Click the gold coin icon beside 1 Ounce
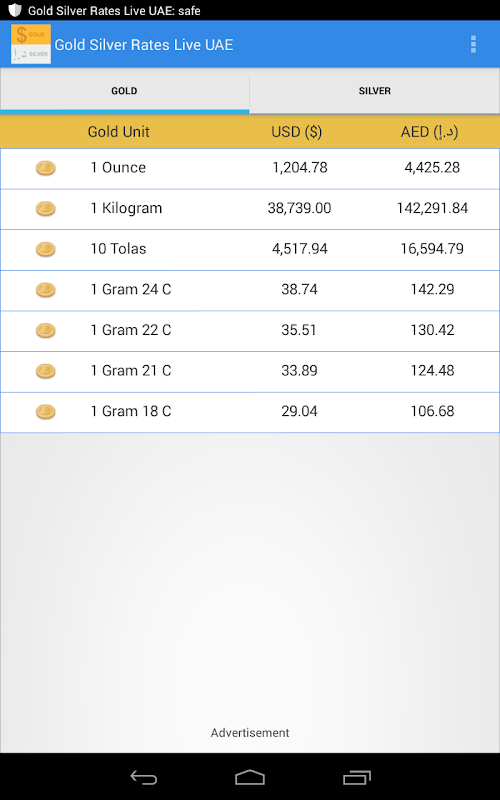The width and height of the screenshot is (500, 800). tap(45, 168)
